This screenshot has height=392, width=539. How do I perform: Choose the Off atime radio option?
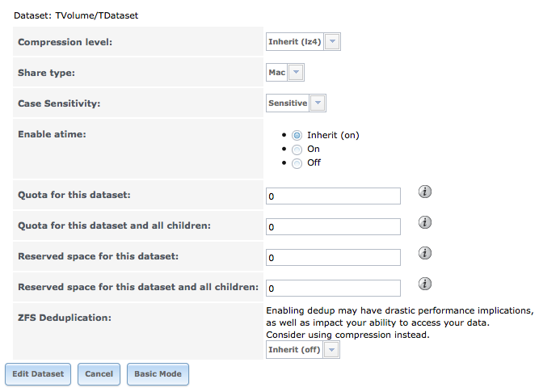pos(297,163)
